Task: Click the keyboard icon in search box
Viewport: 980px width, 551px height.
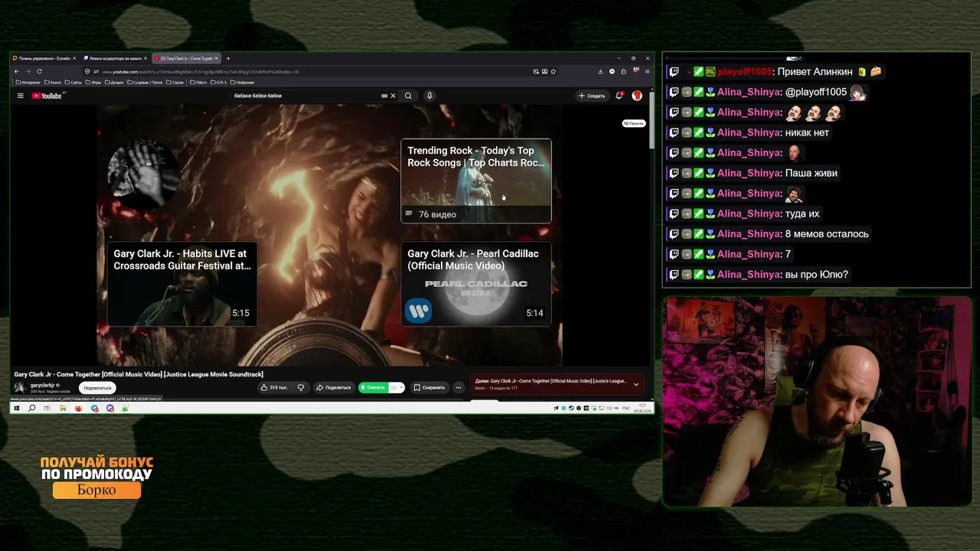Action: (384, 96)
